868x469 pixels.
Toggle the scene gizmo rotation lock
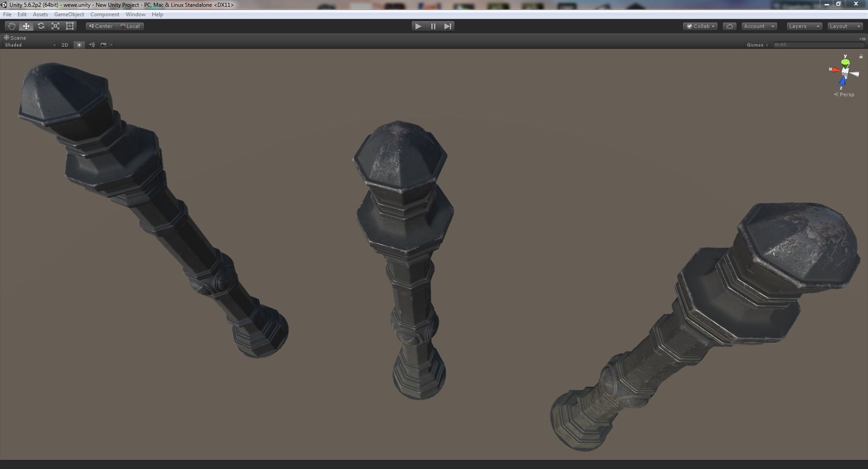(861, 56)
